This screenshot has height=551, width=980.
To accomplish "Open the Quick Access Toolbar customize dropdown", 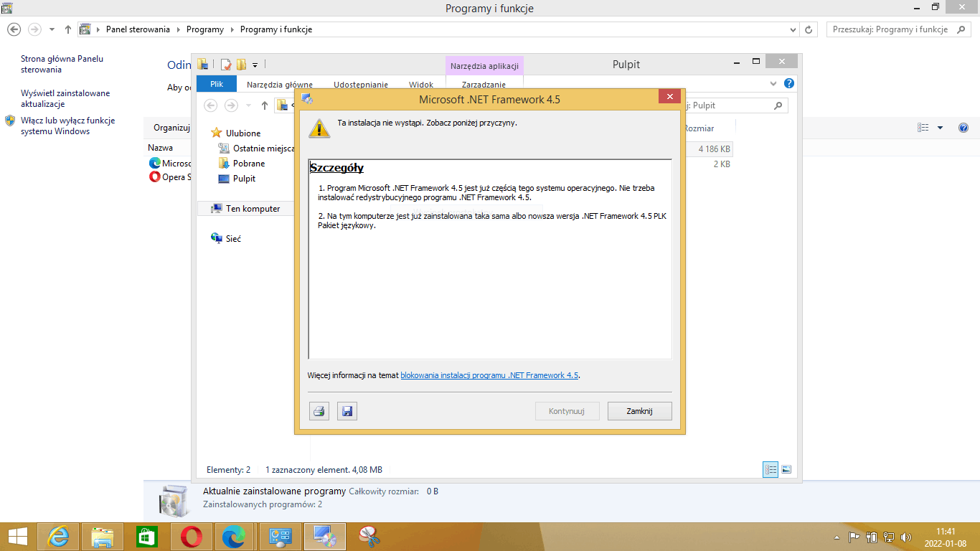I will point(255,65).
